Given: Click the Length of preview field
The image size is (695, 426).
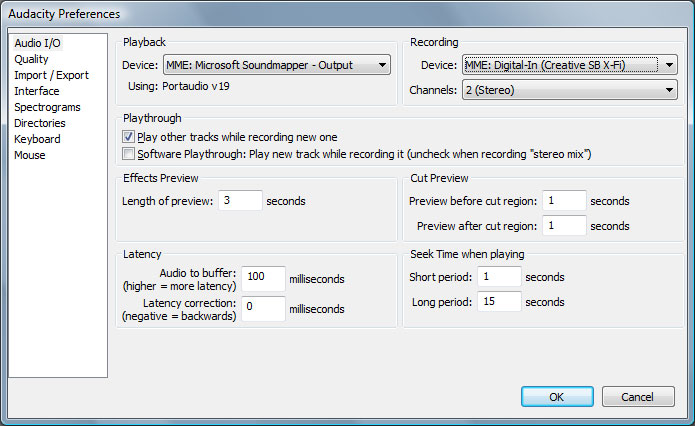Looking at the screenshot, I should point(240,201).
